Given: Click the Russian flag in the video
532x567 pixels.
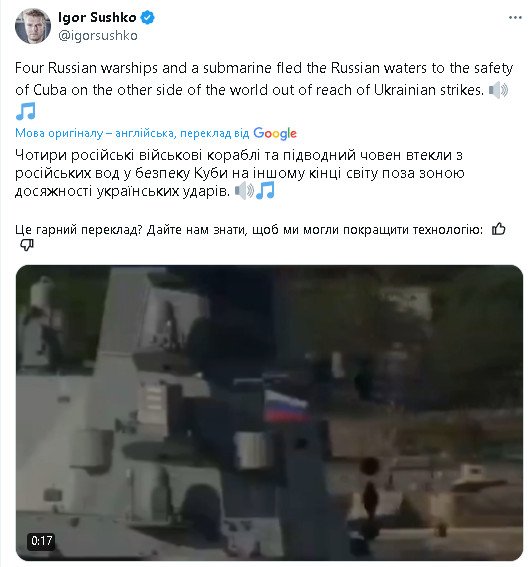Looking at the screenshot, I should (x=285, y=406).
